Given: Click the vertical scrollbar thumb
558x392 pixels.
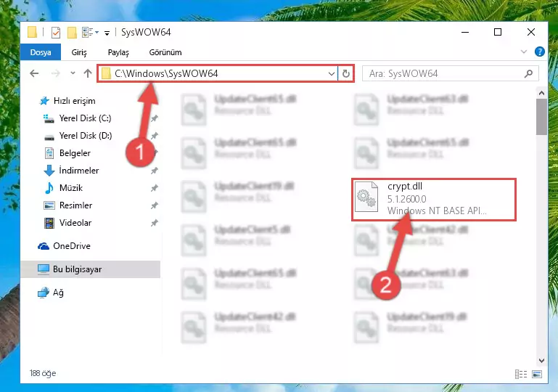Looking at the screenshot, I should [541, 117].
